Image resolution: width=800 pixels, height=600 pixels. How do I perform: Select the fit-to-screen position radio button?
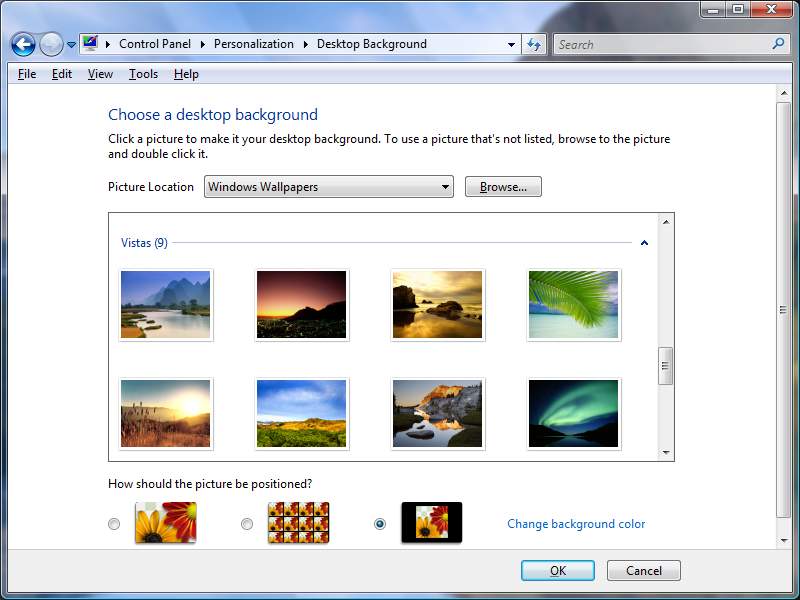114,524
